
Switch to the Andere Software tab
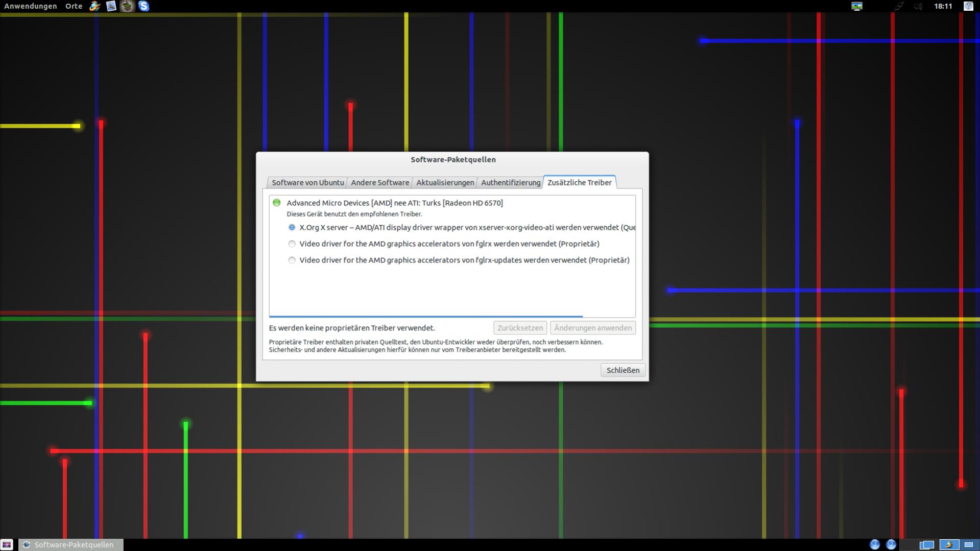click(x=380, y=182)
